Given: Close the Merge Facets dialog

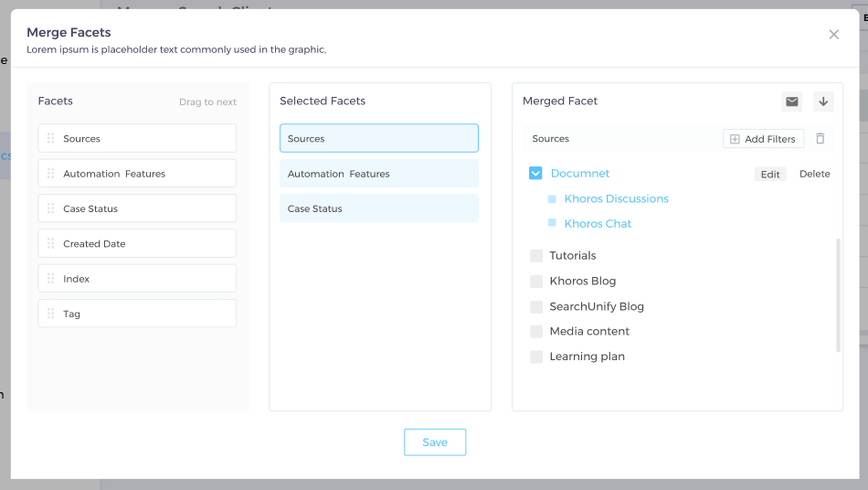Looking at the screenshot, I should (x=833, y=35).
